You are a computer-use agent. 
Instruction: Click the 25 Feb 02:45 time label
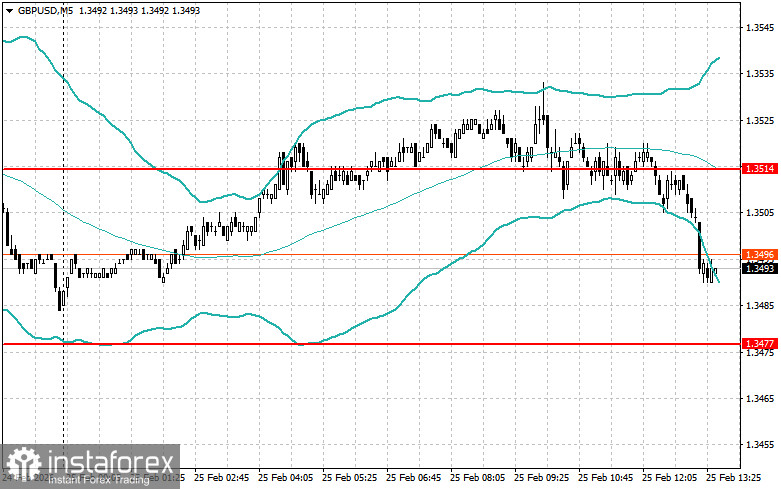(222, 478)
